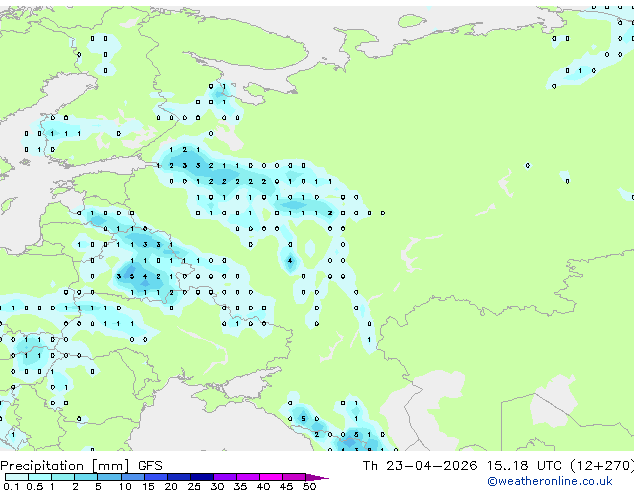Screen dimensions: 634x490
Task: Click the 30–35 mm purple legend swatch
Action: (x=224, y=477)
